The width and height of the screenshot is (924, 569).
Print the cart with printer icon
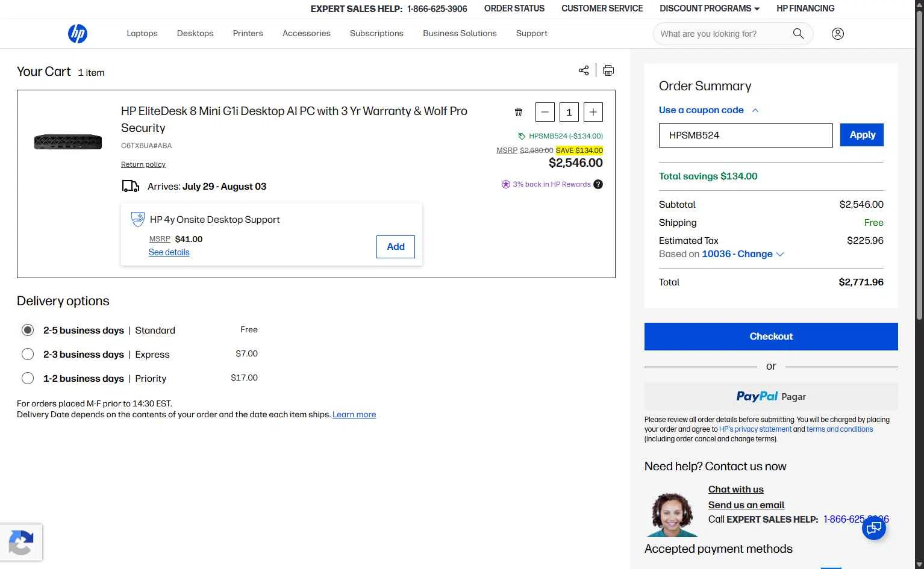click(608, 70)
